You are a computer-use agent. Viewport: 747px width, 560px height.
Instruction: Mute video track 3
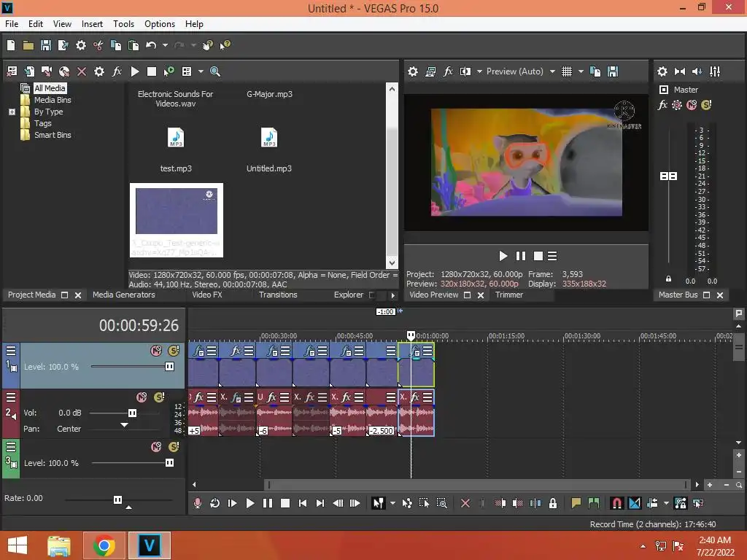click(x=156, y=447)
